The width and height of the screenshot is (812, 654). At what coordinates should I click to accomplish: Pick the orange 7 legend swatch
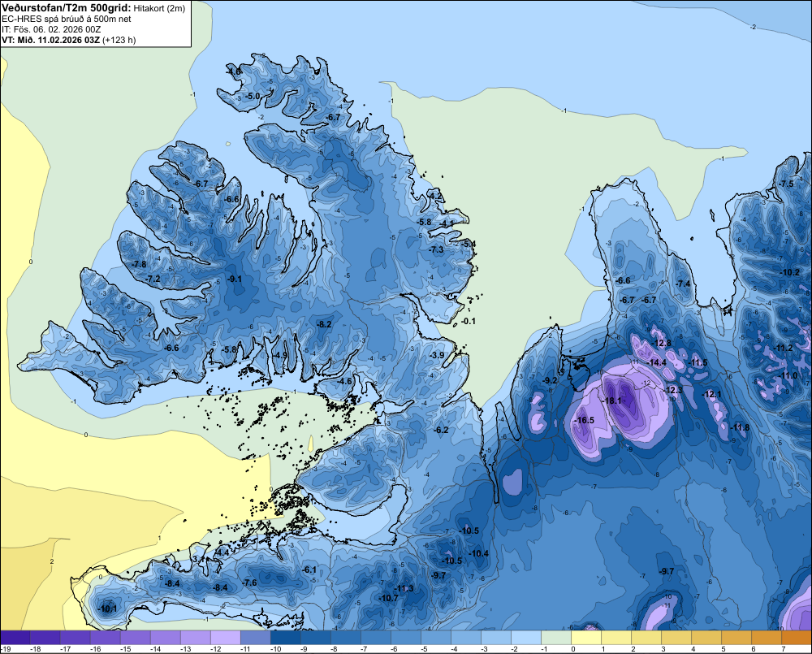click(x=797, y=638)
